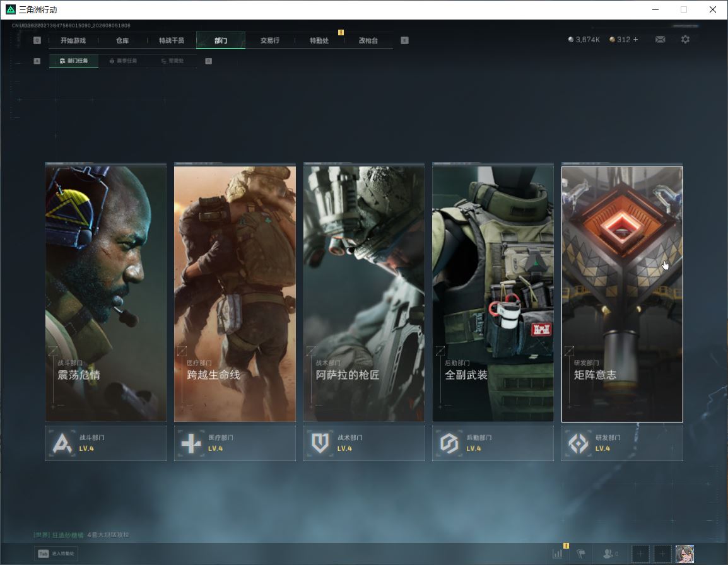Click the plus next to 312 currency
The height and width of the screenshot is (565, 728).
636,40
